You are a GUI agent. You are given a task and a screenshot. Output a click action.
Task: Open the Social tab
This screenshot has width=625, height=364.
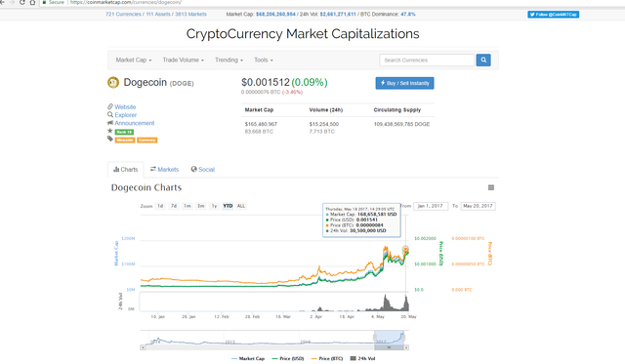click(x=202, y=170)
